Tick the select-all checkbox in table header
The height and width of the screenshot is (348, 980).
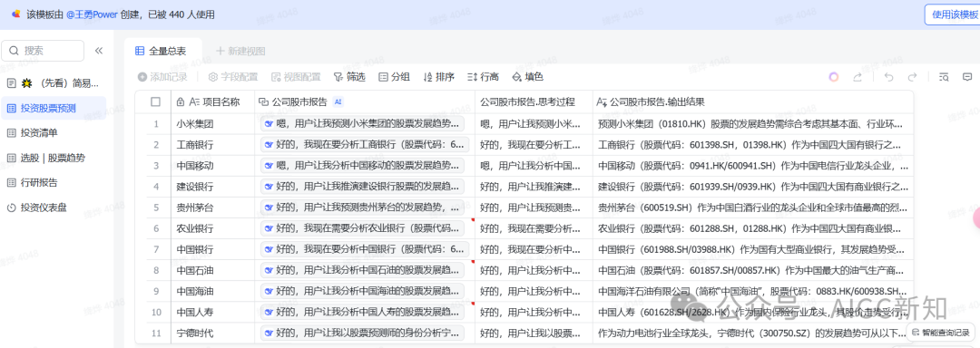(156, 101)
